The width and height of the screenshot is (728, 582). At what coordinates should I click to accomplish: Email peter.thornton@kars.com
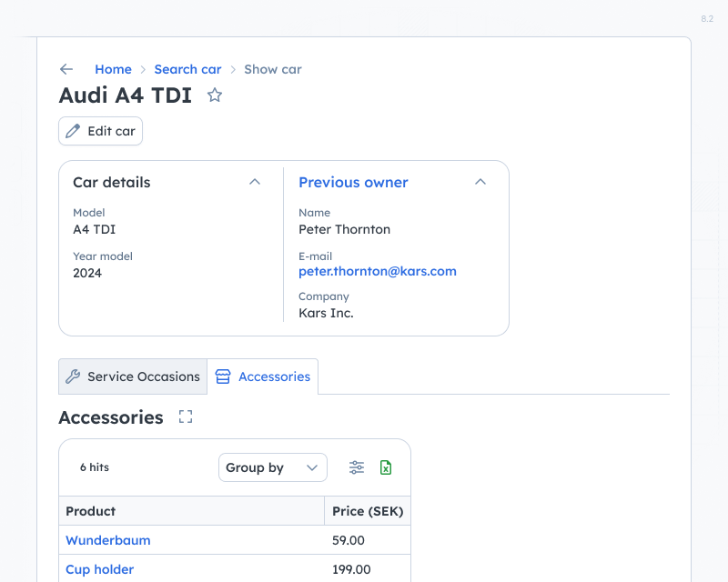(378, 271)
